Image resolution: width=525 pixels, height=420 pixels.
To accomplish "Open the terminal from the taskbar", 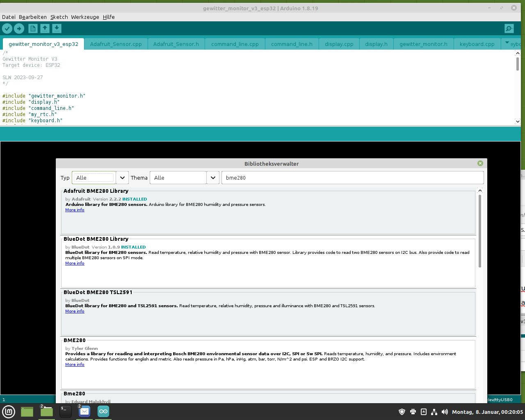I will [x=66, y=411].
